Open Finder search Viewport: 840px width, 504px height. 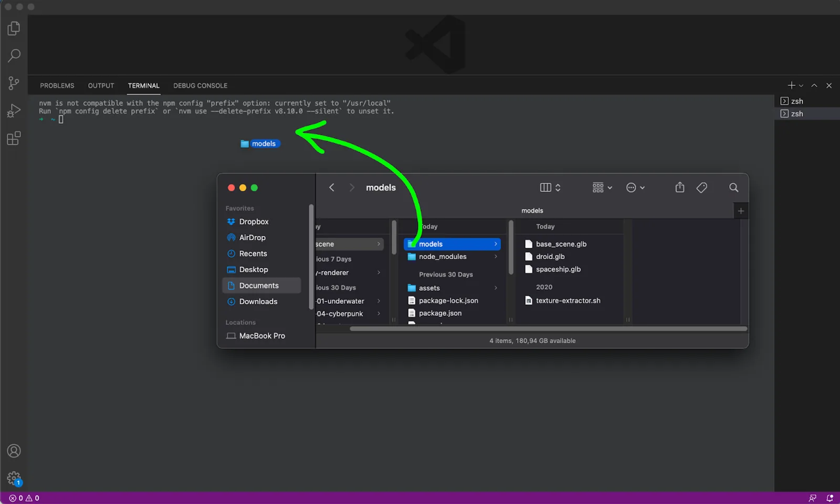tap(734, 187)
